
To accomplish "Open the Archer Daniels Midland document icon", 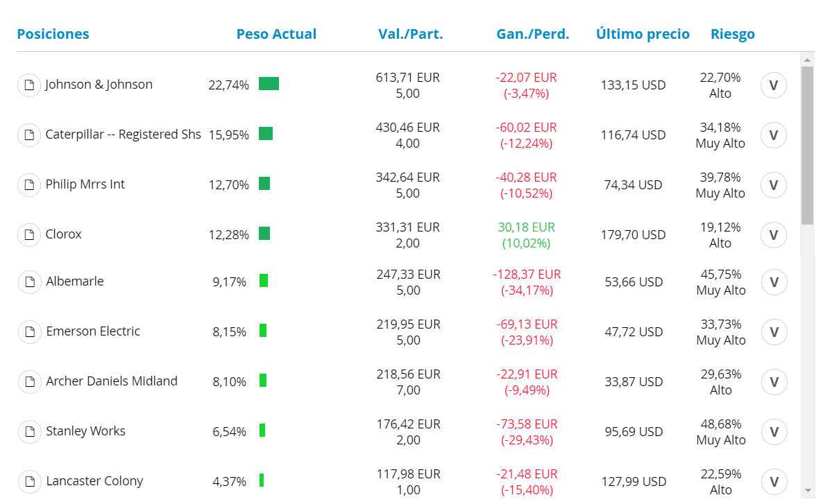I will pyautogui.click(x=30, y=381).
